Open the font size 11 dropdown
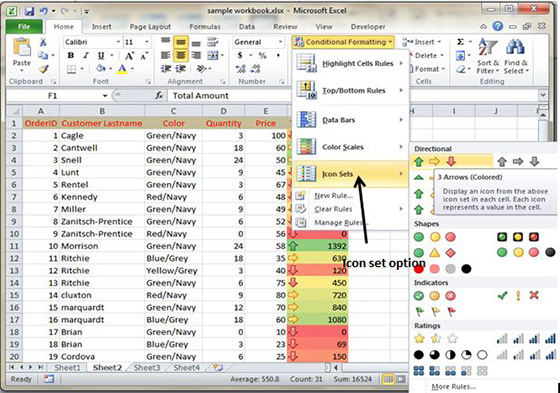This screenshot has height=393, width=560. pyautogui.click(x=147, y=42)
